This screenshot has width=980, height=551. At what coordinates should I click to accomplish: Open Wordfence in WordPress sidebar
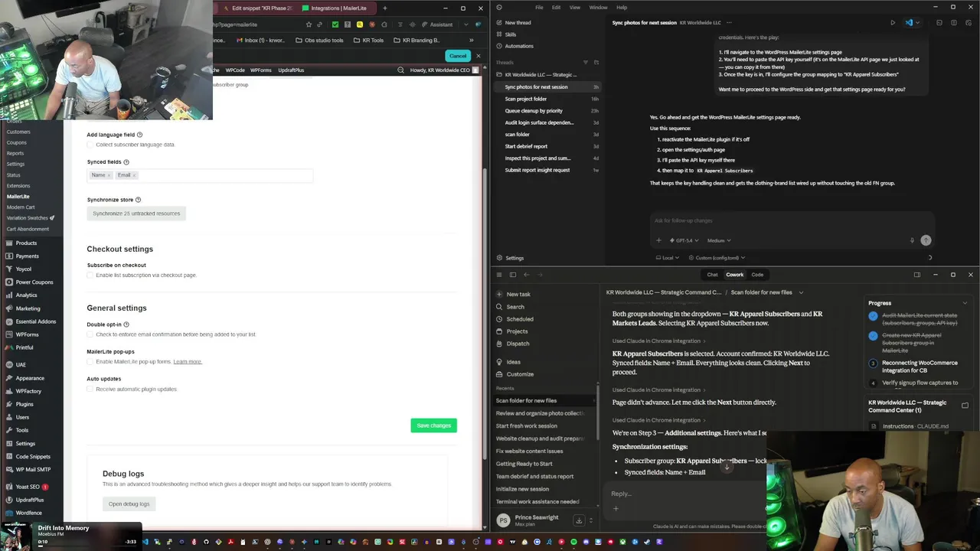(x=28, y=513)
